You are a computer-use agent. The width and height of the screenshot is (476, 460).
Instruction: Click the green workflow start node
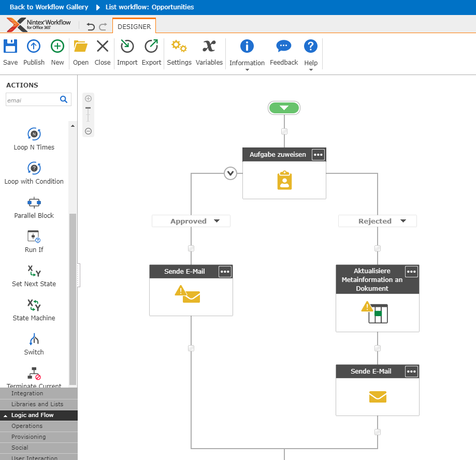pyautogui.click(x=284, y=108)
